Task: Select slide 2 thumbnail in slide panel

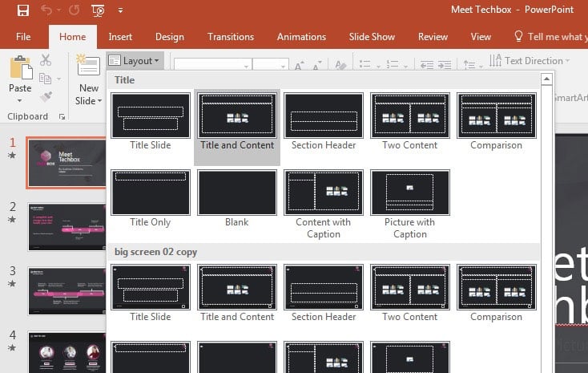Action: [x=66, y=227]
